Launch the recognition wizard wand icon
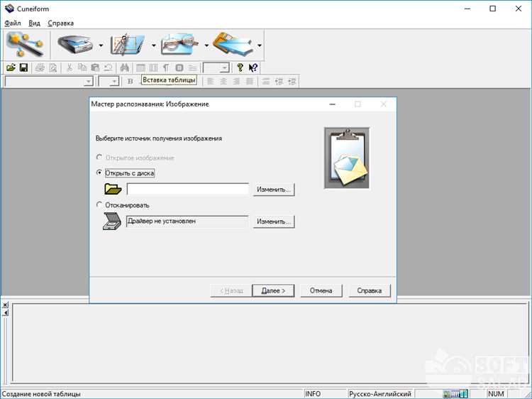The height and width of the screenshot is (399, 532). pyautogui.click(x=26, y=45)
